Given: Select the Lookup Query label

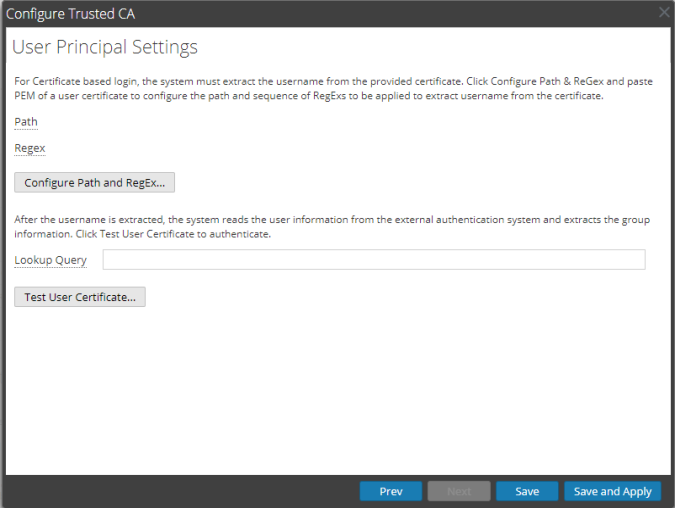Looking at the screenshot, I should coord(50,260).
